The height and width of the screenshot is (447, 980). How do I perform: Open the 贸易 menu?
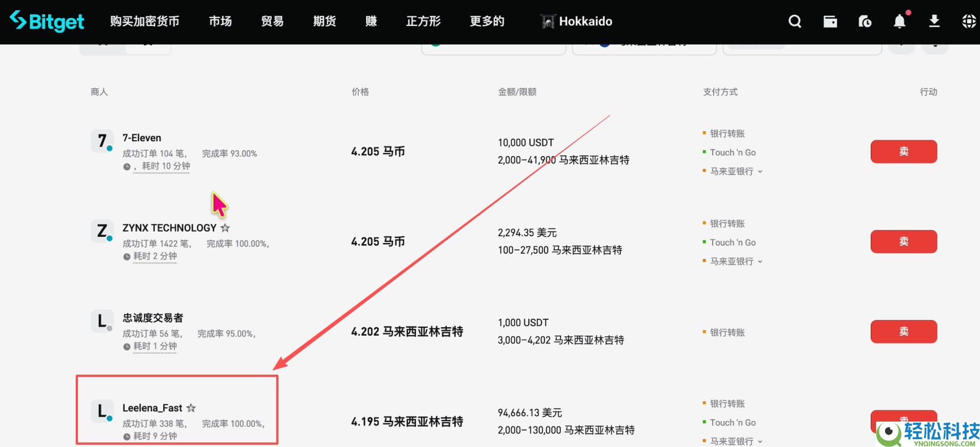(272, 21)
